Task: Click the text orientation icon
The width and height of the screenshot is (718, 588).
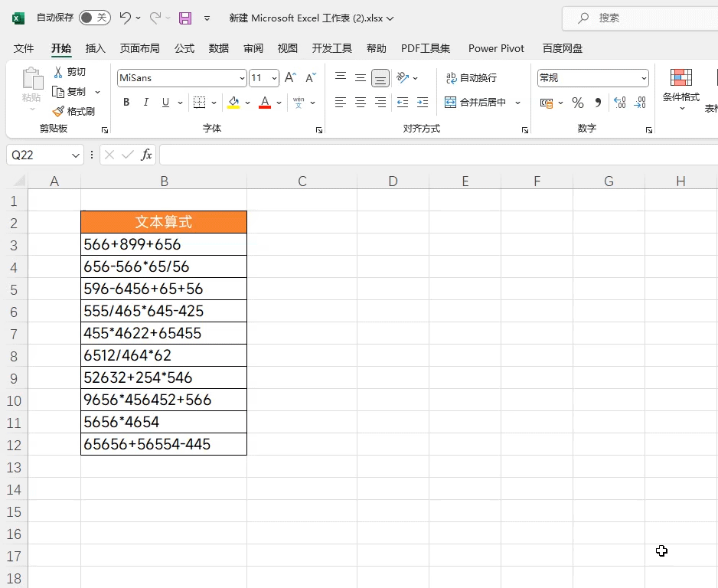Action: (403, 77)
